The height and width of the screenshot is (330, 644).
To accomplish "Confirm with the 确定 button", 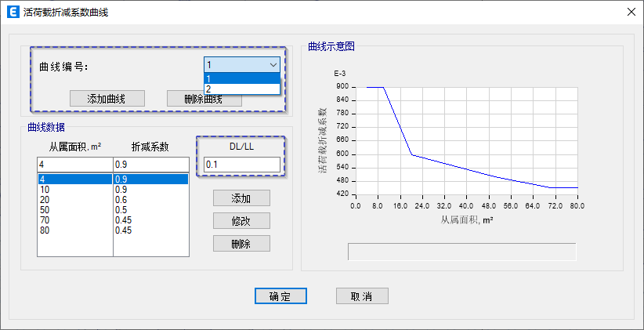I will click(280, 296).
